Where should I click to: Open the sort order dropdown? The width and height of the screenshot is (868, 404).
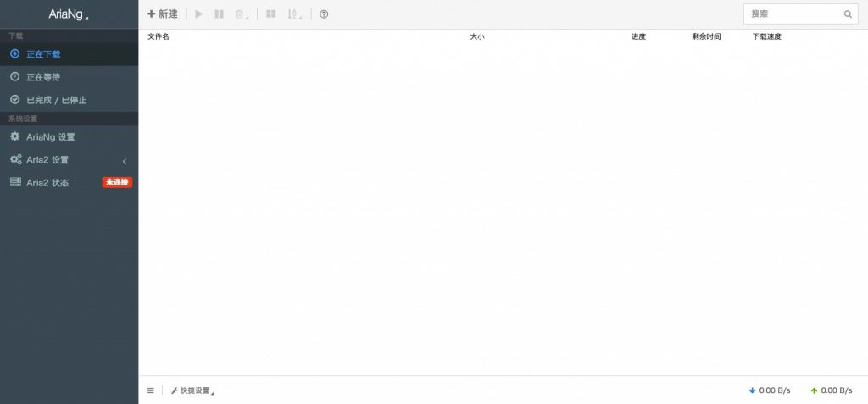(x=294, y=14)
